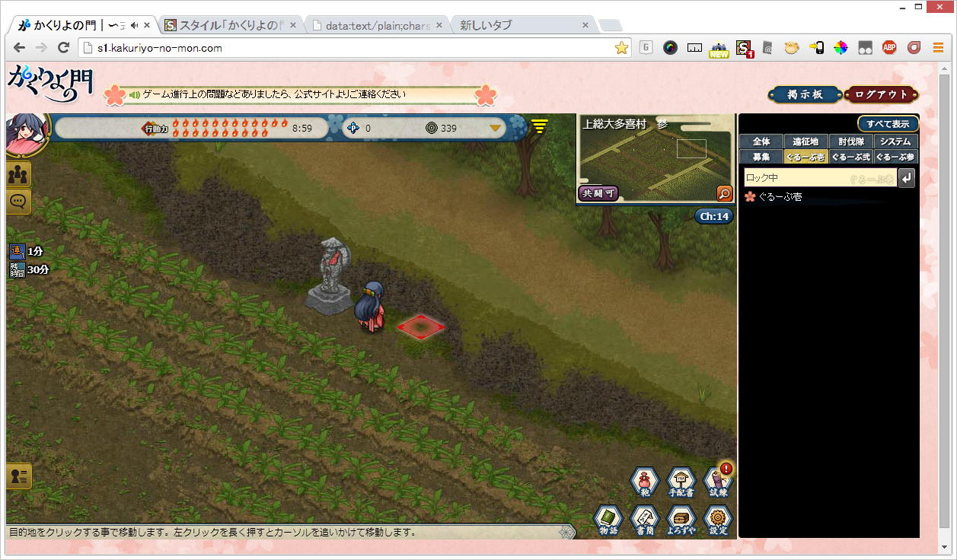Click the 行動力 stamina flame gauge
957x560 pixels.
(x=215, y=128)
